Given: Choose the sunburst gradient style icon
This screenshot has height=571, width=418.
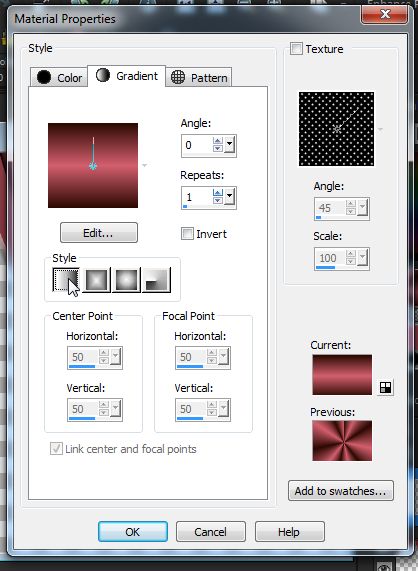Looking at the screenshot, I should (x=126, y=280).
